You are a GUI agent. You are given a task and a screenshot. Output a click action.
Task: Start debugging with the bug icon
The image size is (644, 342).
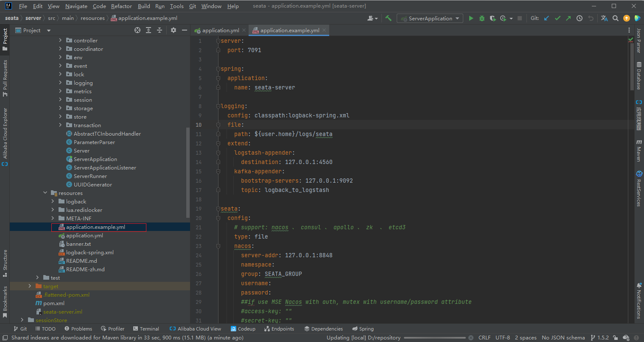click(x=482, y=18)
